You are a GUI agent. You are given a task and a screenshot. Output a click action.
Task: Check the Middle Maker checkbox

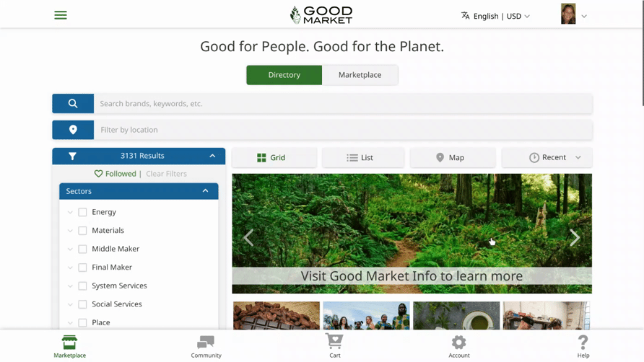[82, 249]
